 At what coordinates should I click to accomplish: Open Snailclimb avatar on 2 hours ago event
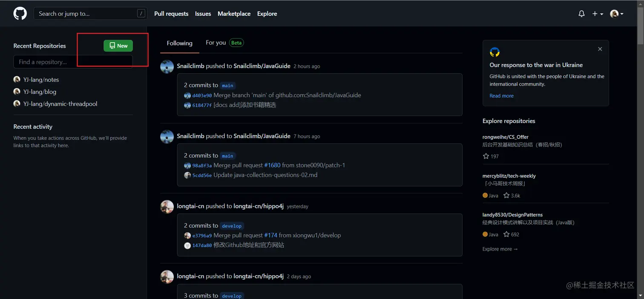point(167,66)
